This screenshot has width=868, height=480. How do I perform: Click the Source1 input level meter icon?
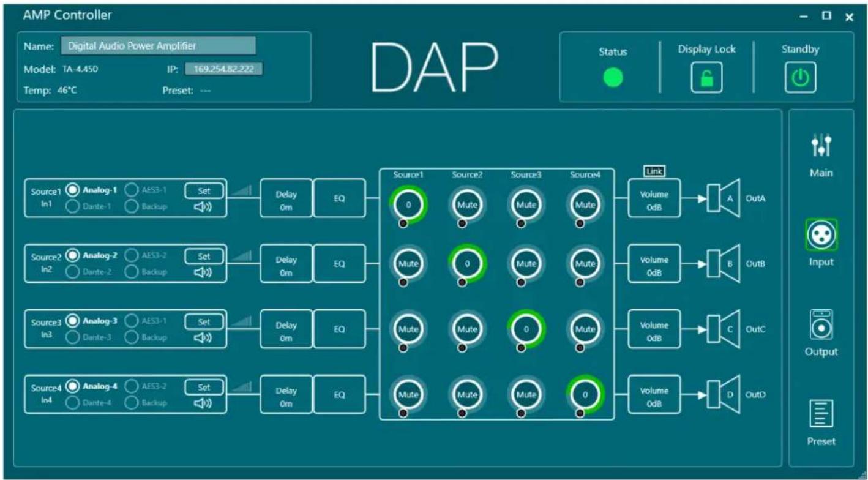242,191
